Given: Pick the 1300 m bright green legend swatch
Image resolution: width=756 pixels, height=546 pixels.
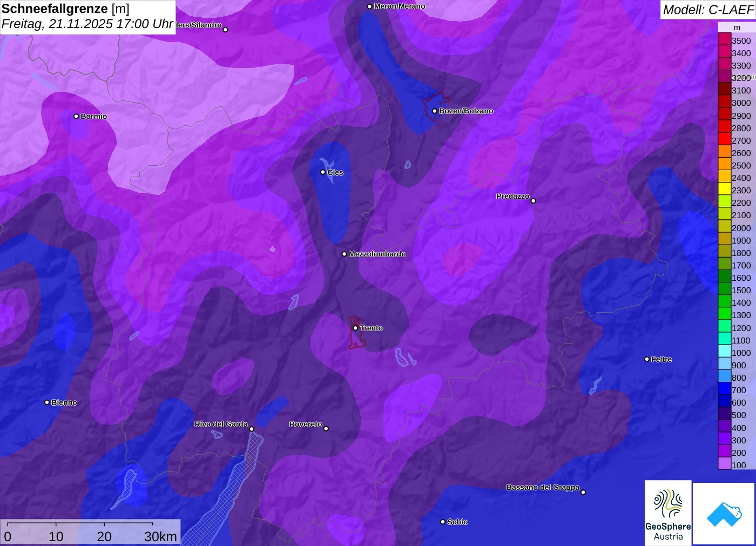Looking at the screenshot, I should point(725,314).
